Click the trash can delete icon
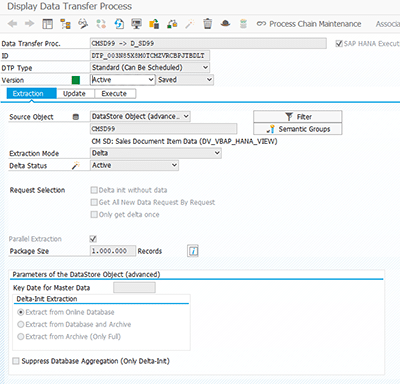The image size is (400, 384). (x=207, y=24)
